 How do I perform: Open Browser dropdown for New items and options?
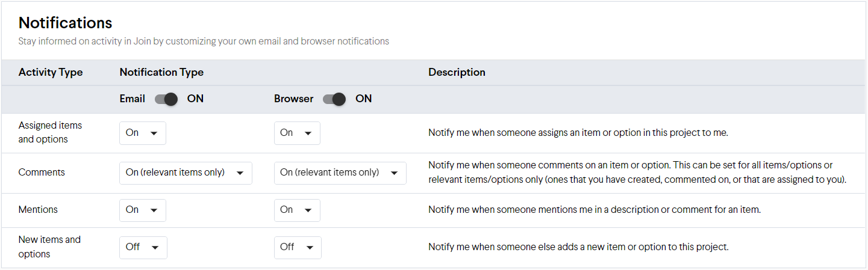(x=298, y=247)
